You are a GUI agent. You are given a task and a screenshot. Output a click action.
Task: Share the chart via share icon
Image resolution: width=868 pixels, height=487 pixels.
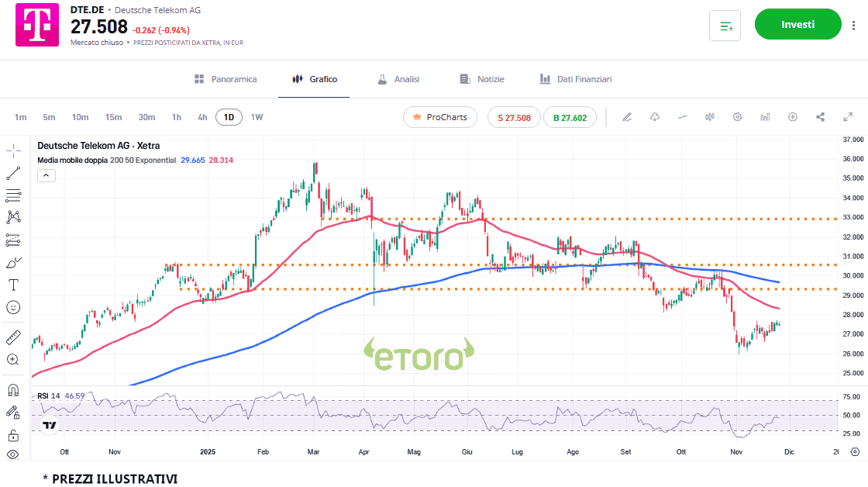(820, 117)
